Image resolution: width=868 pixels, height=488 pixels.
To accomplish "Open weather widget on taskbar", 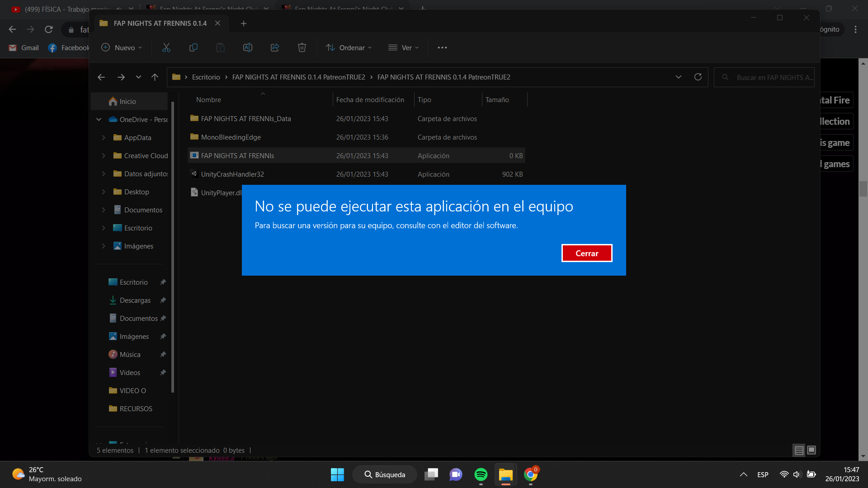I will [x=47, y=474].
